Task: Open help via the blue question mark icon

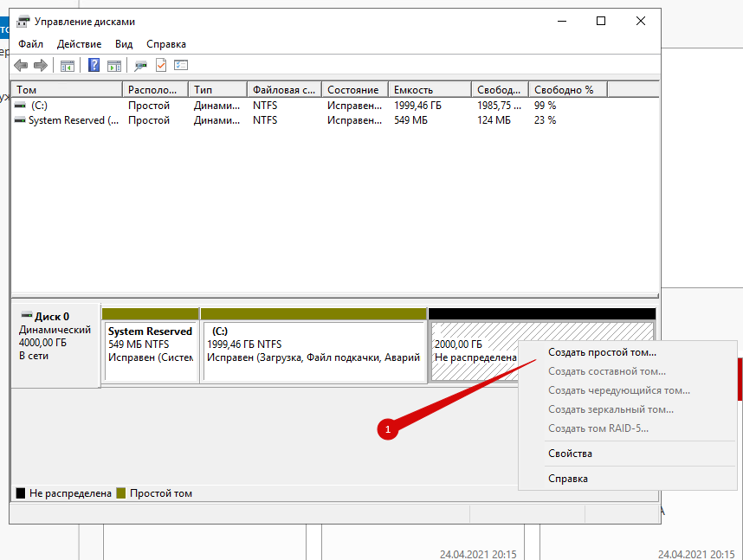Action: (x=92, y=64)
